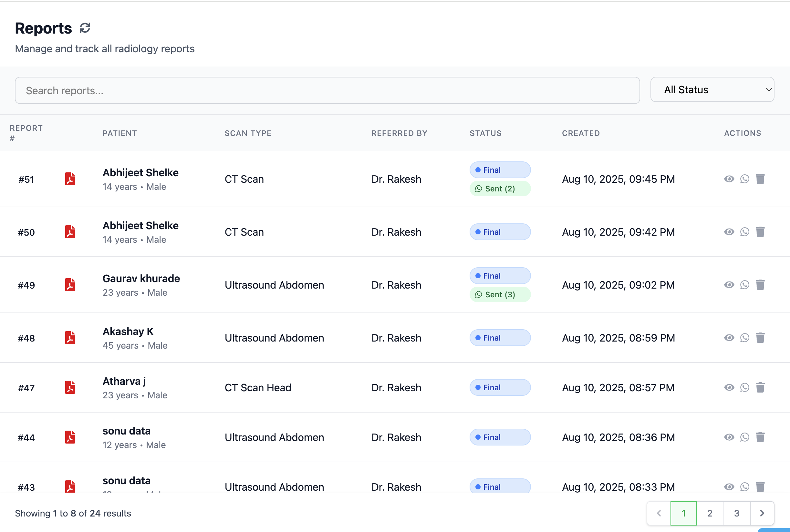Click previous page left chevron
Image resolution: width=790 pixels, height=532 pixels.
(659, 513)
